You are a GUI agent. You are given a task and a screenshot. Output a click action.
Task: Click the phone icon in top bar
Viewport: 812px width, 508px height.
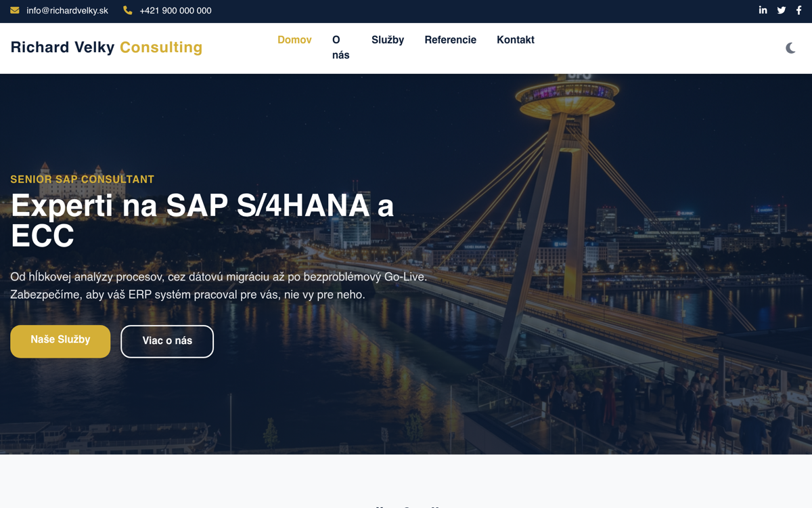tap(126, 10)
